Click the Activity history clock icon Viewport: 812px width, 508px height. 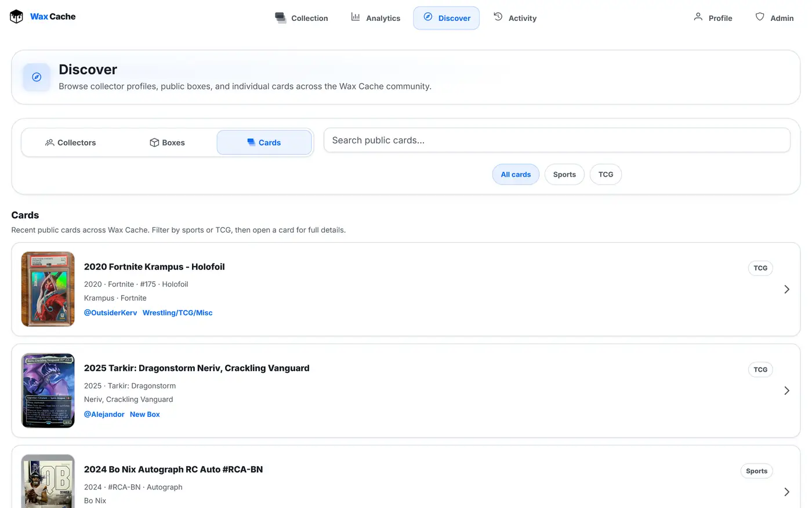click(498, 17)
